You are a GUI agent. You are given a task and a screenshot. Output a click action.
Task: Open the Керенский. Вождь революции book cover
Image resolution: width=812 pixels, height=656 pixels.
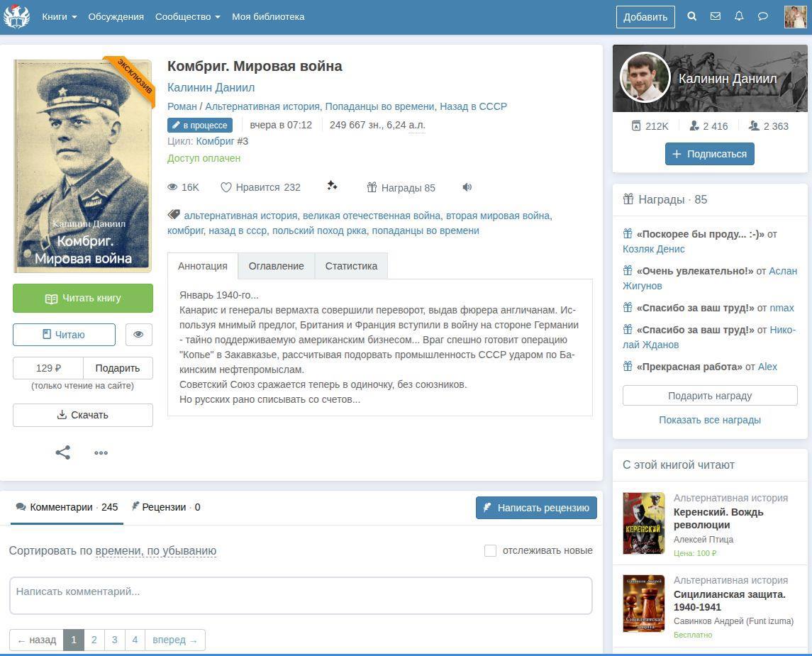(x=644, y=523)
